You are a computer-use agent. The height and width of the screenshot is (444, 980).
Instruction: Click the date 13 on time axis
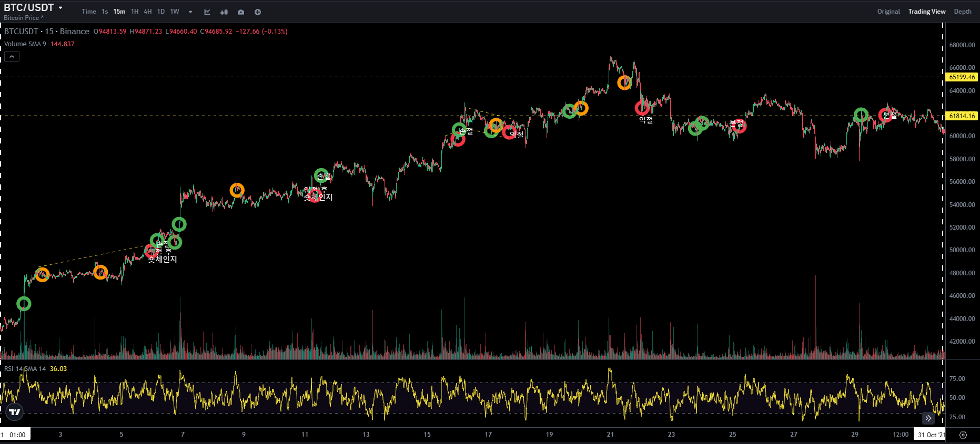pos(366,435)
